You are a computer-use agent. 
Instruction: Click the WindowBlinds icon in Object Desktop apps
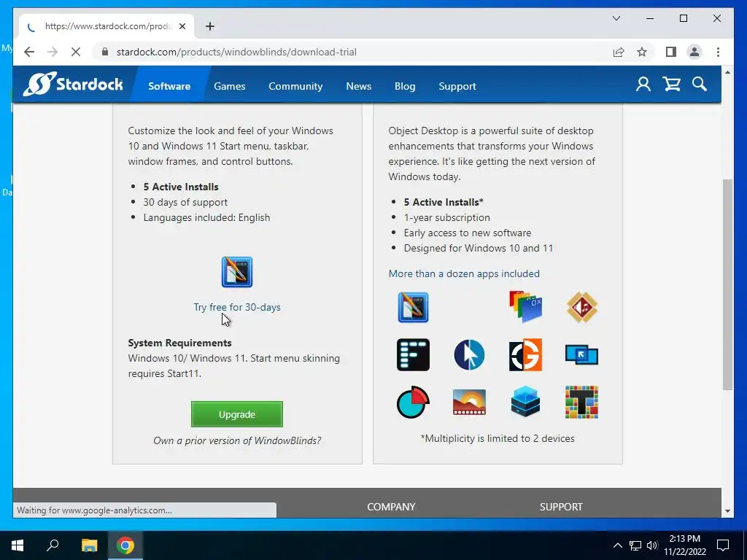(413, 307)
